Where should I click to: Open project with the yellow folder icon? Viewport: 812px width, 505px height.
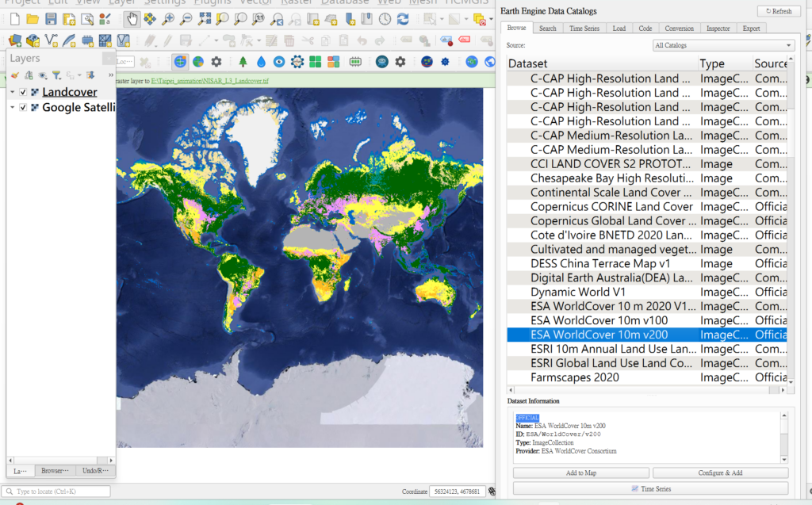tap(33, 19)
